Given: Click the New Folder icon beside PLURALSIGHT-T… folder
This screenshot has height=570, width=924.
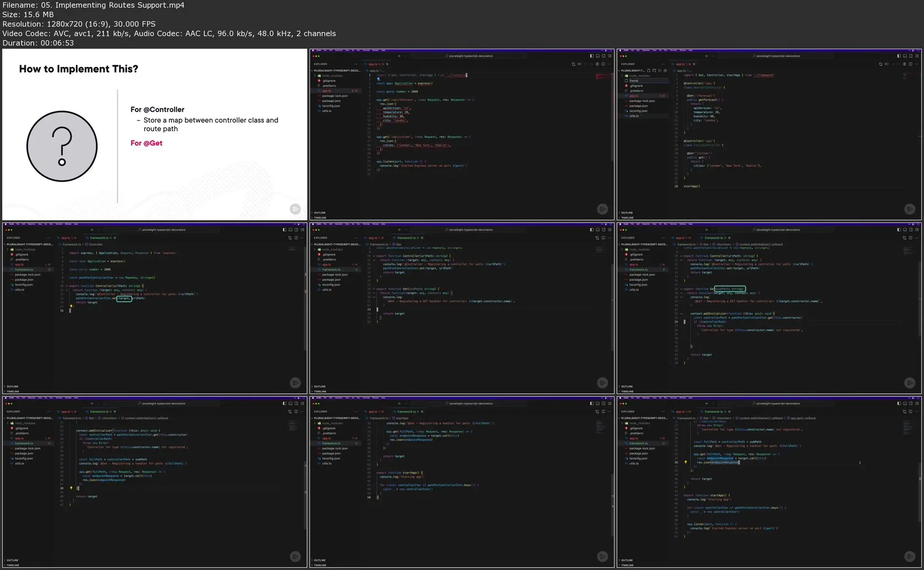Looking at the screenshot, I should click(x=654, y=70).
